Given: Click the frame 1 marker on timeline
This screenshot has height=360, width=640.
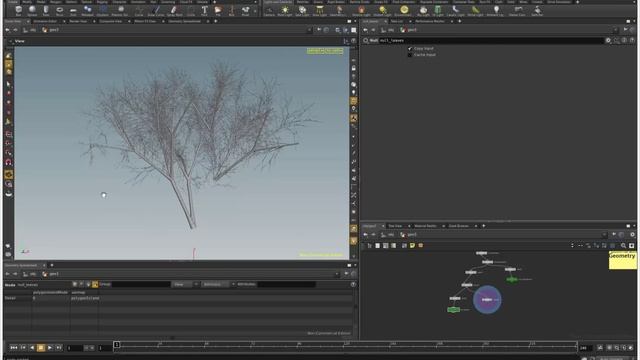Looking at the screenshot, I should point(117,345).
